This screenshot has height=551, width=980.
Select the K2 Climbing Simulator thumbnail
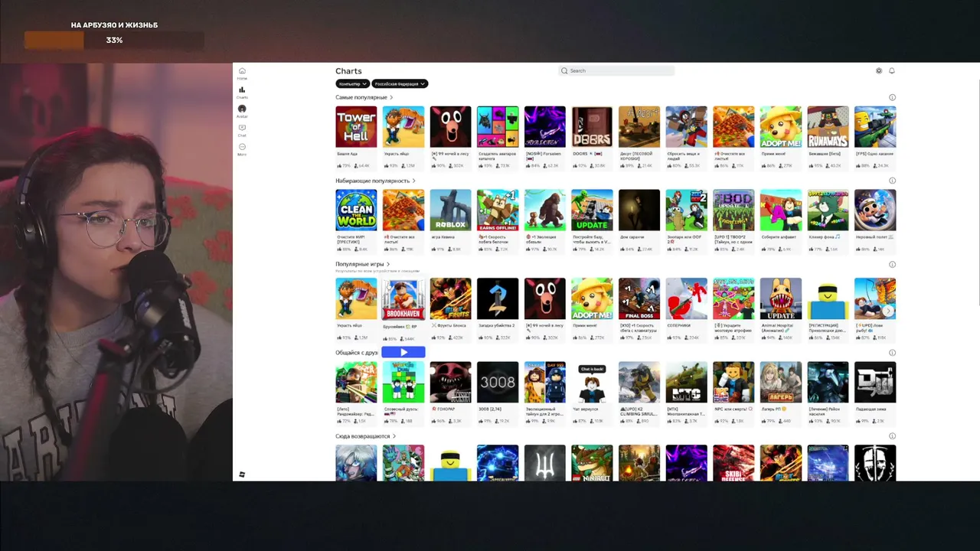[x=639, y=382]
